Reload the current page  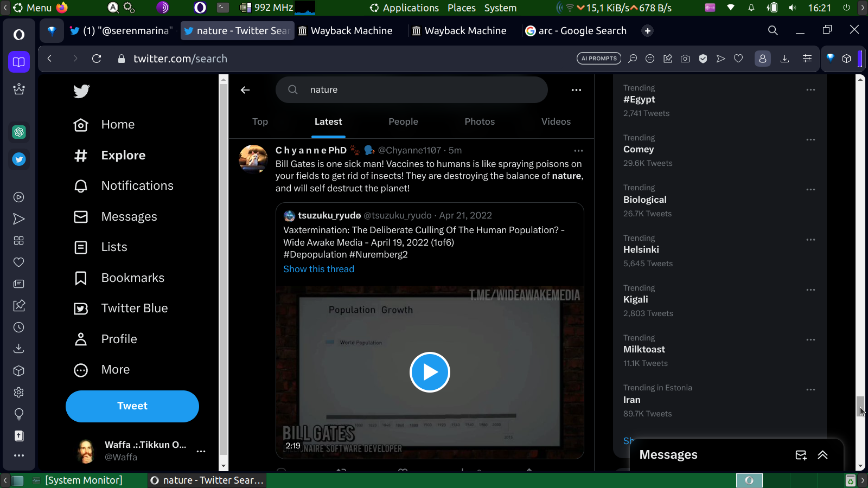click(x=97, y=59)
